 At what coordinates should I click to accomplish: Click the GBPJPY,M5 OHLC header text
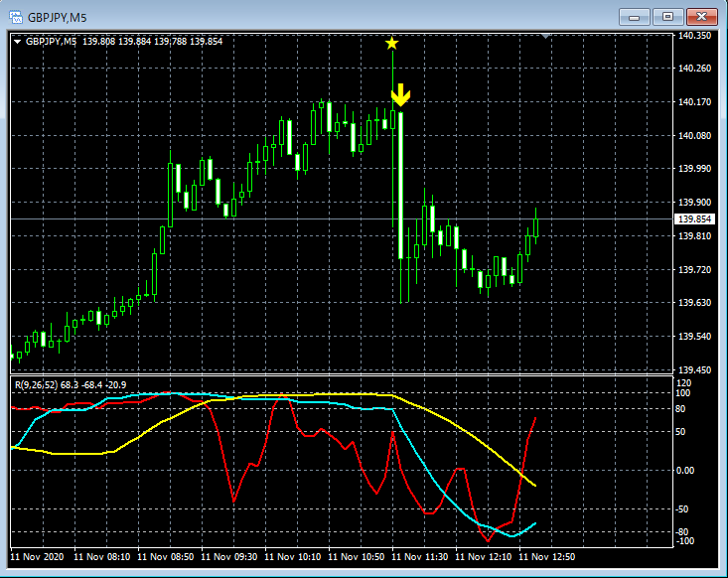coord(124,42)
